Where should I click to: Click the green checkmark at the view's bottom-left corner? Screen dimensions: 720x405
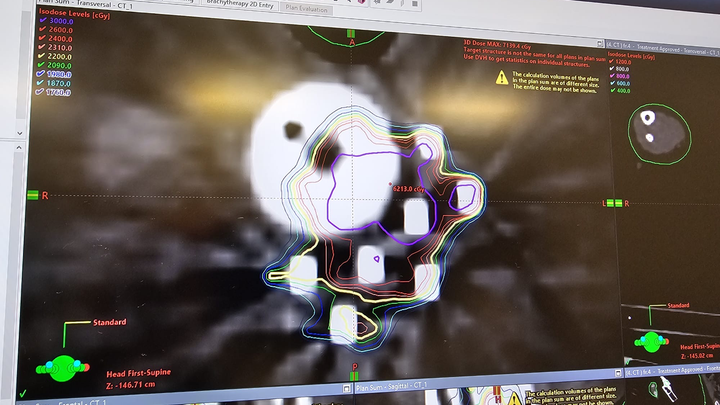pyautogui.click(x=22, y=393)
